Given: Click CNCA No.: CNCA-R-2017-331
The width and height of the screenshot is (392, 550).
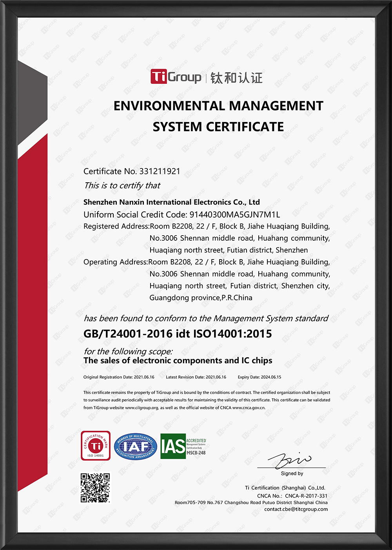Looking at the screenshot, I should (x=292, y=496).
